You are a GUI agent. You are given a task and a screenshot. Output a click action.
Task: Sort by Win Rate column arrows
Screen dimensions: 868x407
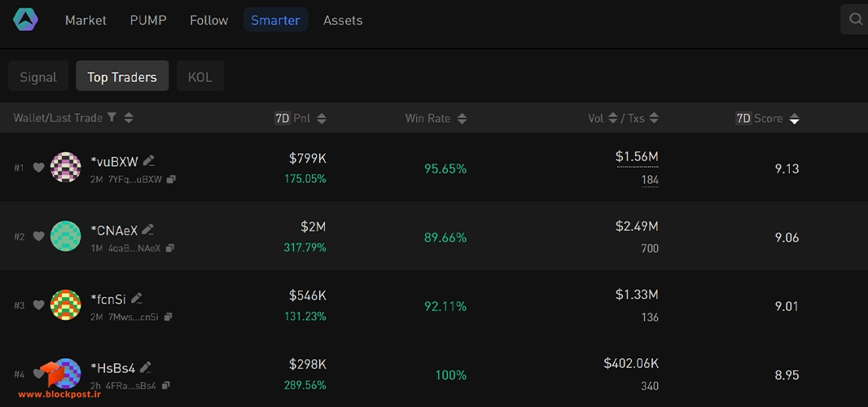[x=462, y=119]
